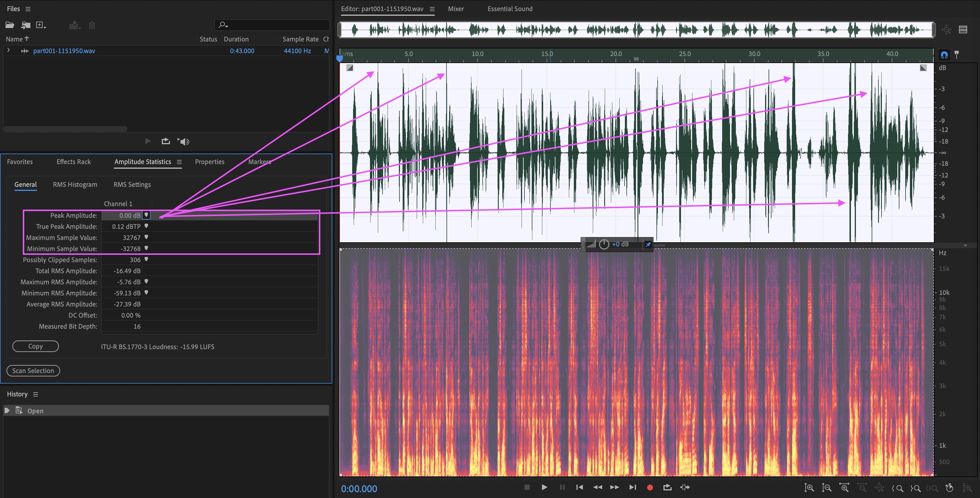Click the Open File folder icon
The width and height of the screenshot is (980, 498).
10,25
